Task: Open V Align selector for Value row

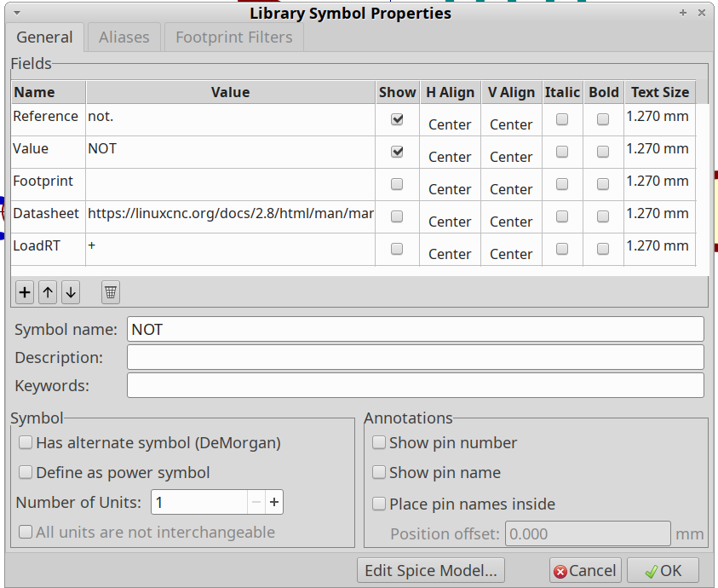Action: 511,156
